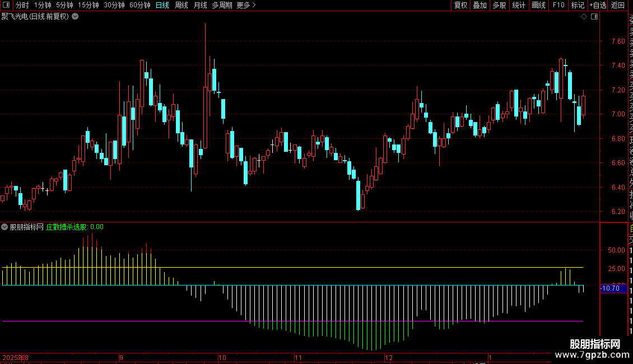
Task: Select the 30分钟 period tab
Action: click(114, 5)
